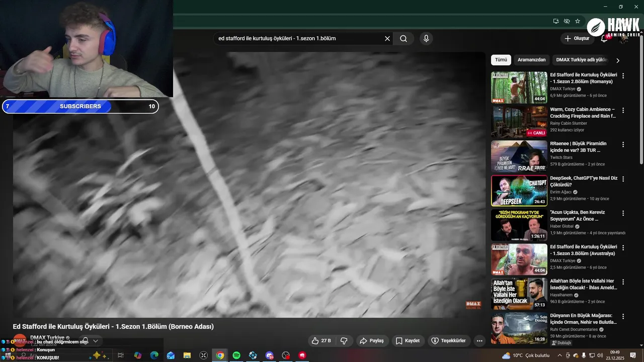The height and width of the screenshot is (362, 644).
Task: Open options menu for Allah'tan Böyle İste video
Action: 623,282
